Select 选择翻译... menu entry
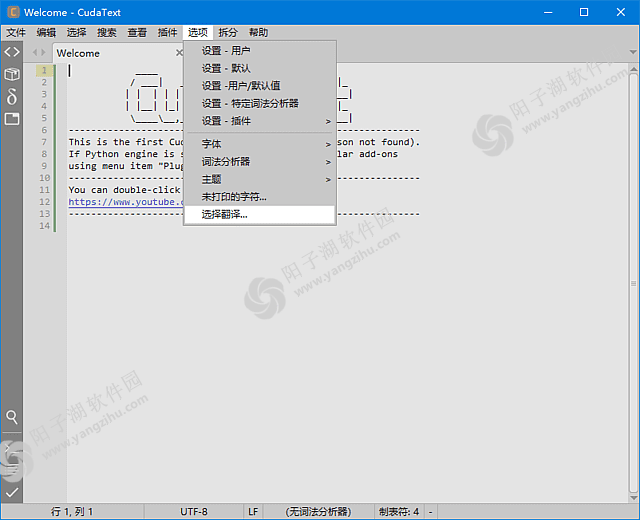640x520 pixels. pyautogui.click(x=260, y=214)
